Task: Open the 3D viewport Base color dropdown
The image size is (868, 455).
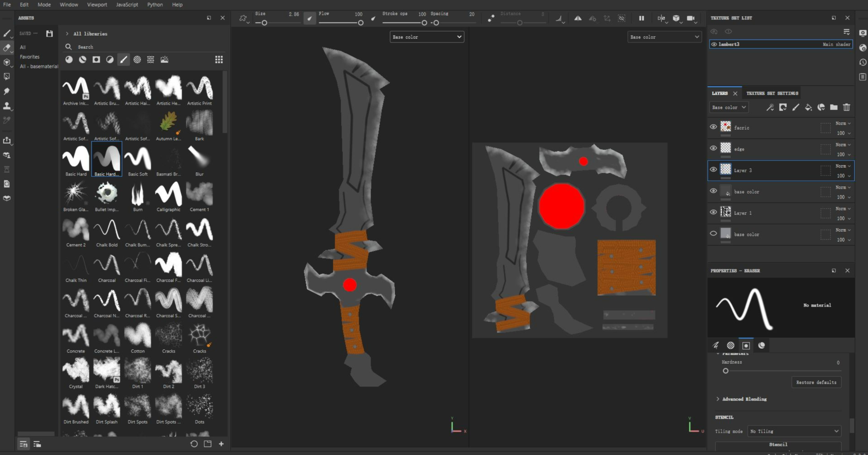Action: tap(427, 37)
